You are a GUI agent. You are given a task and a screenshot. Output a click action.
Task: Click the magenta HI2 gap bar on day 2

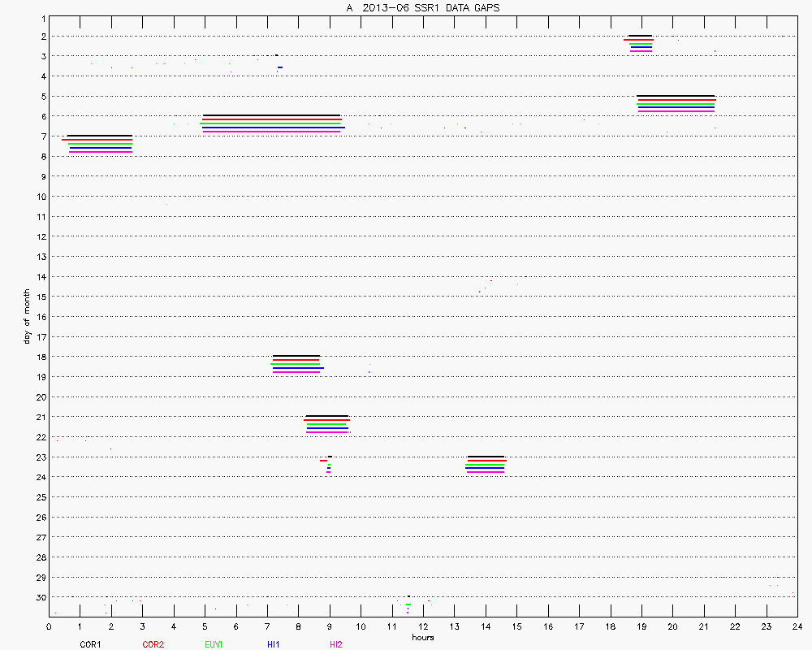coord(641,51)
